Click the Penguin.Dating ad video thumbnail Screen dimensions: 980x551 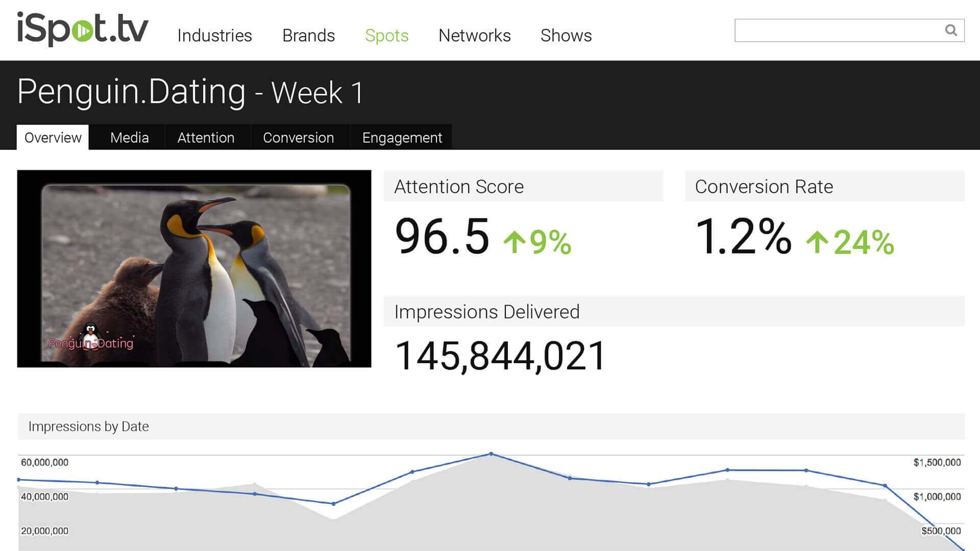tap(194, 268)
